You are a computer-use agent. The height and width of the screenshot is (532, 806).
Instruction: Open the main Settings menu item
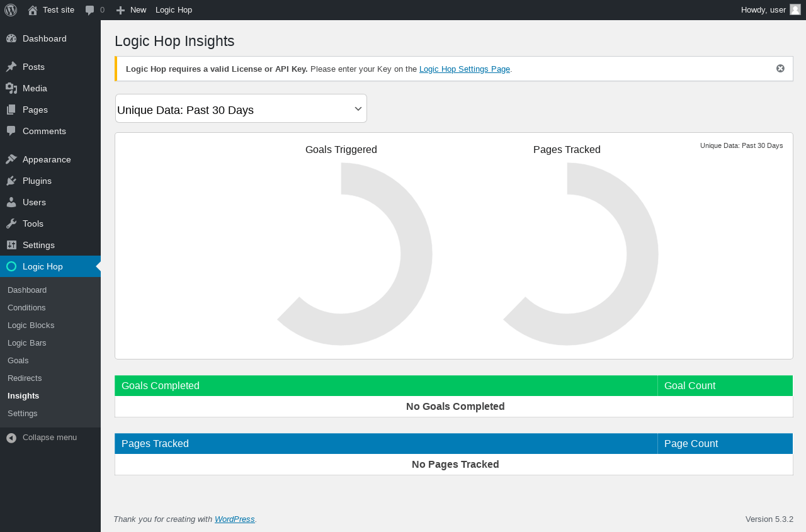[x=50, y=245]
